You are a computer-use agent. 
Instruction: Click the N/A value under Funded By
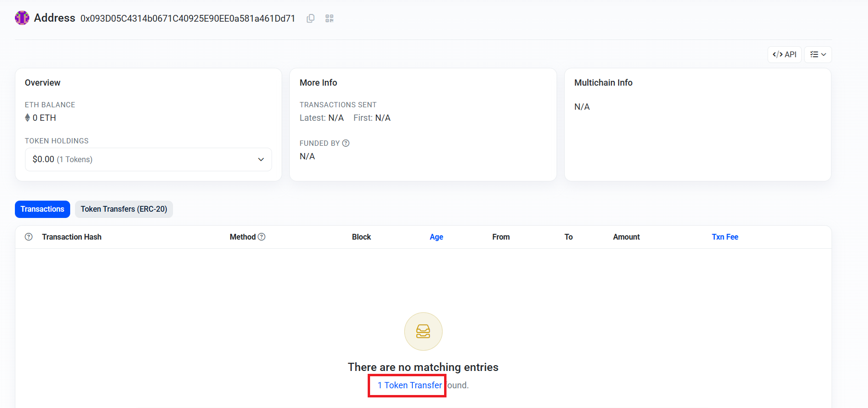[307, 156]
